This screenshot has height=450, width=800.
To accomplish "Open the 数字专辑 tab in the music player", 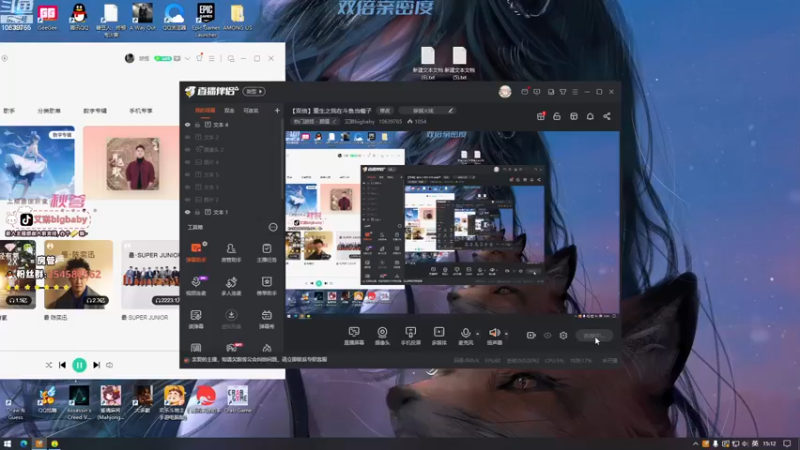I will coord(95,111).
